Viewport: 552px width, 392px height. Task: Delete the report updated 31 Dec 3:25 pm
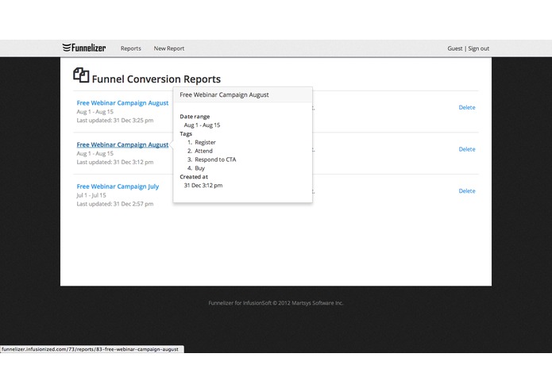(467, 108)
